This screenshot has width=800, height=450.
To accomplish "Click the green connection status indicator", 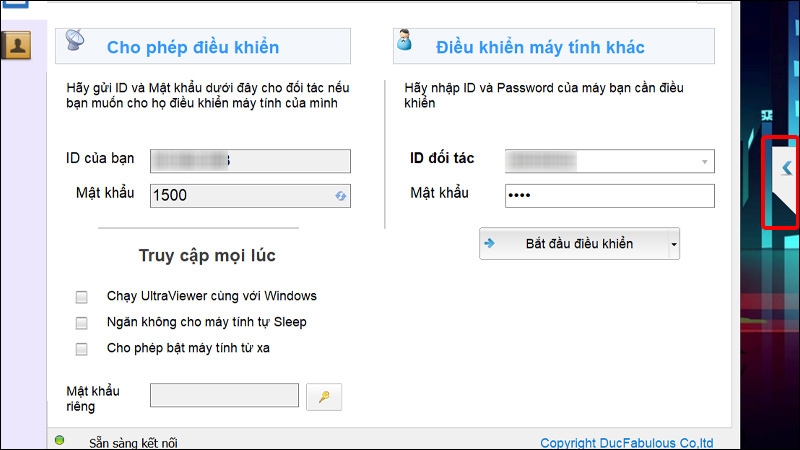I will 60,440.
